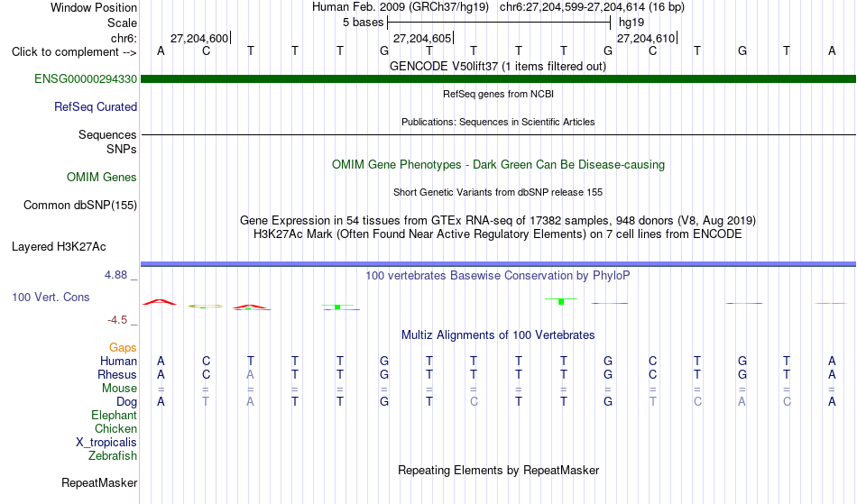The image size is (857, 504).
Task: Click the last base A in sequence ruler
Action: pos(832,50)
